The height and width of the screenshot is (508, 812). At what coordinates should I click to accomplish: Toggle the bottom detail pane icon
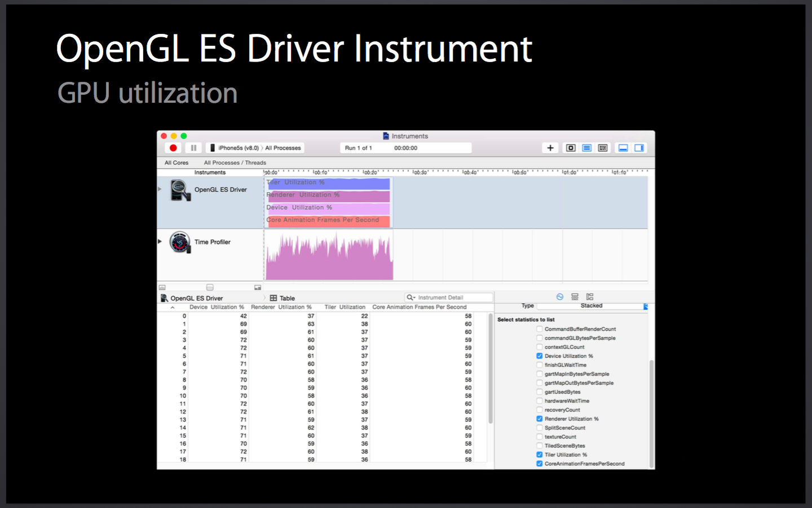click(623, 148)
